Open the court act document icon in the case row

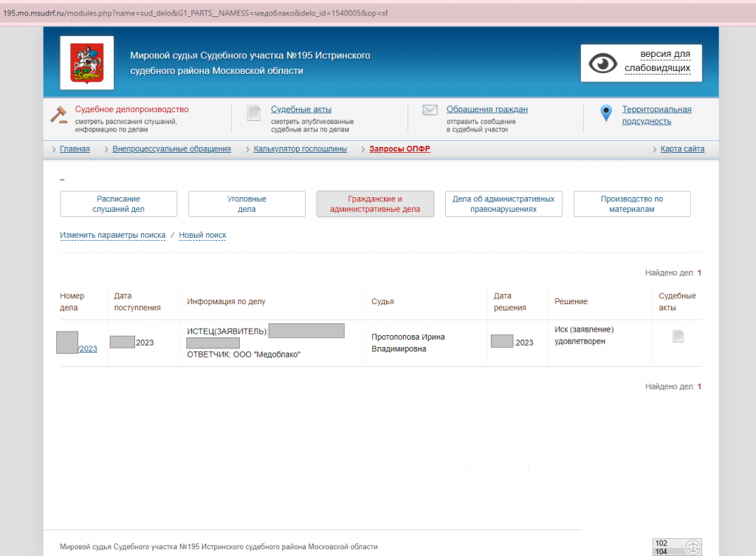point(678,336)
